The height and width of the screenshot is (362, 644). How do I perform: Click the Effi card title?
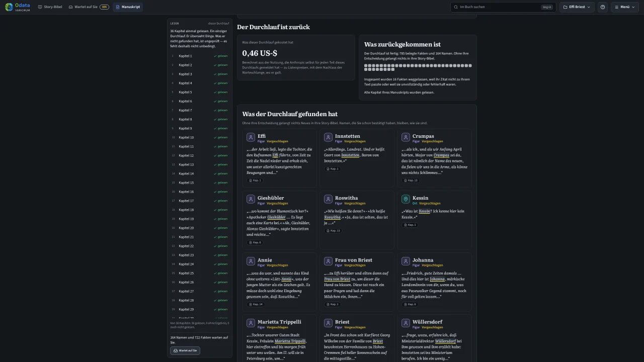[x=262, y=136]
